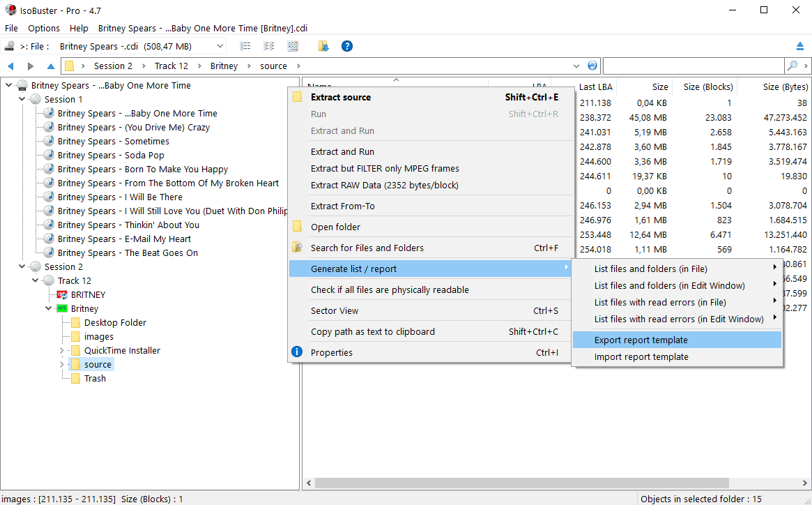Click the red ISO icon beside BRITNEY

click(x=62, y=294)
